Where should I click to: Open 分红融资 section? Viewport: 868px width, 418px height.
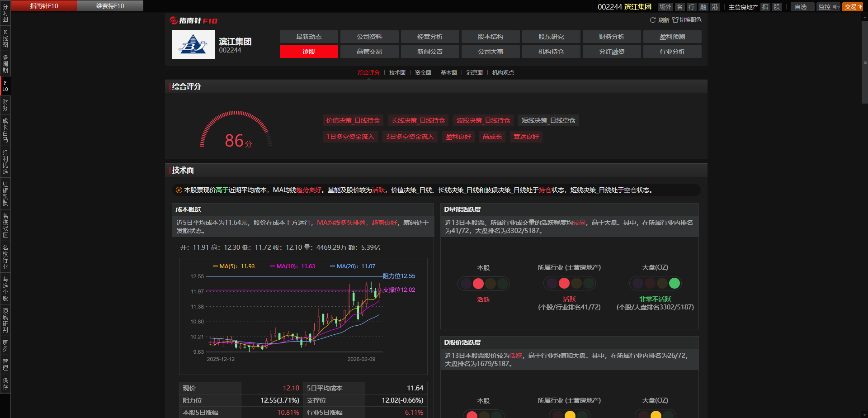tap(612, 52)
